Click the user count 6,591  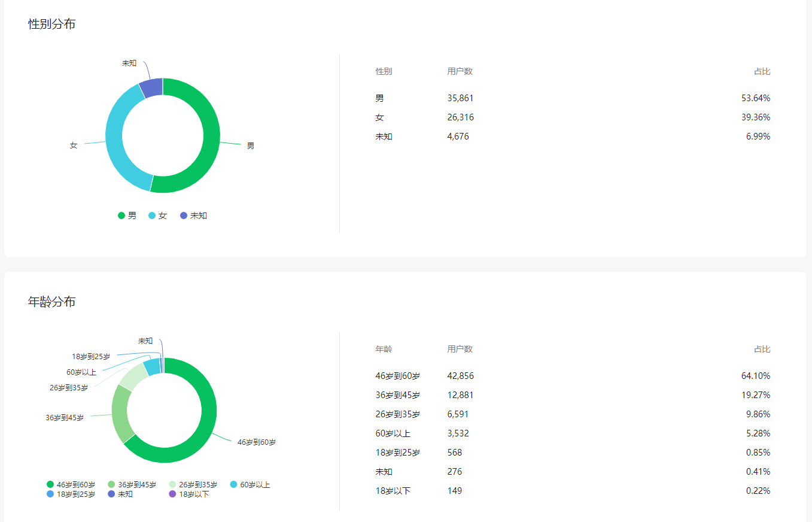click(458, 414)
